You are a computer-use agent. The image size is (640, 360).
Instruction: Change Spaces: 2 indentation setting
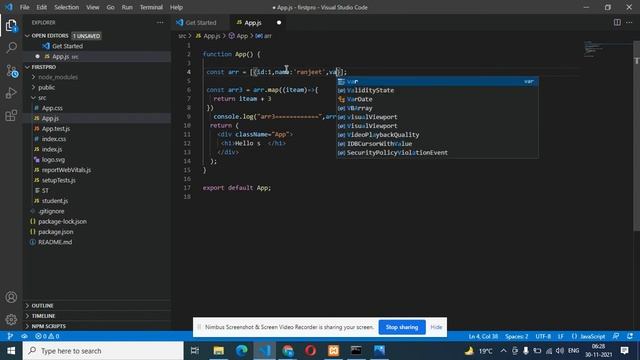point(516,336)
